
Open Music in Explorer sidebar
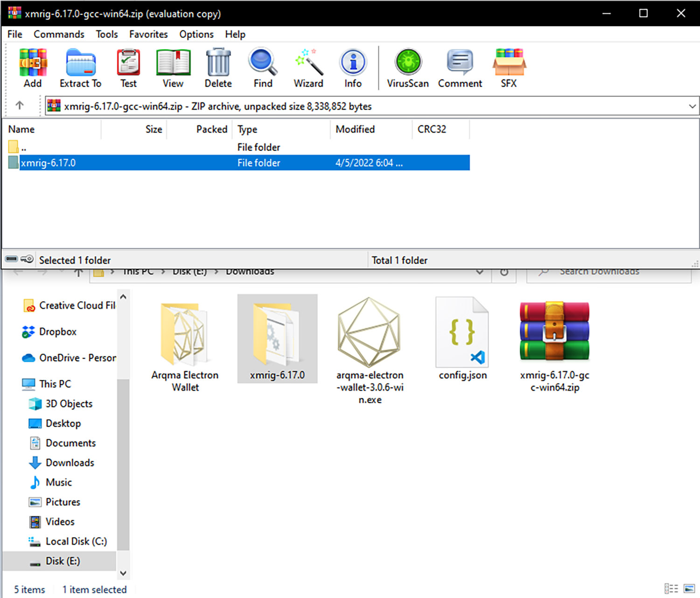51,482
